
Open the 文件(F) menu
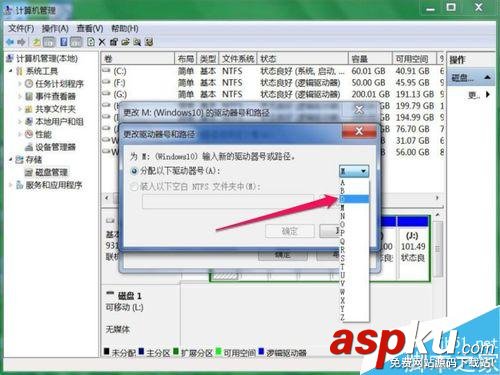21,29
